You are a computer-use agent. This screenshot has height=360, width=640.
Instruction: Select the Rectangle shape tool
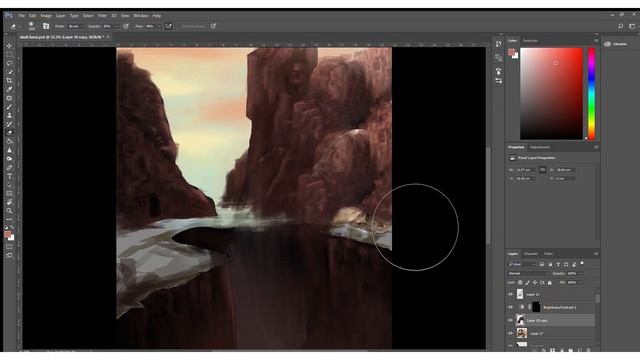point(9,193)
